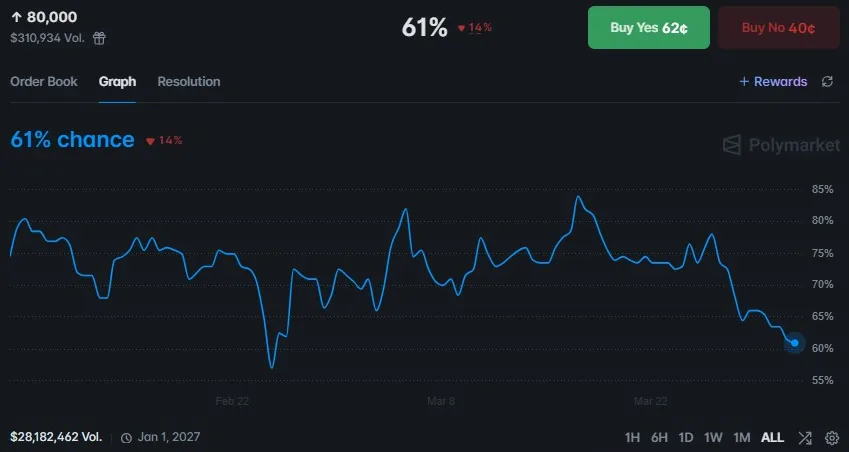Click the red down triangle near 61% chance
The image size is (849, 452).
coord(150,141)
